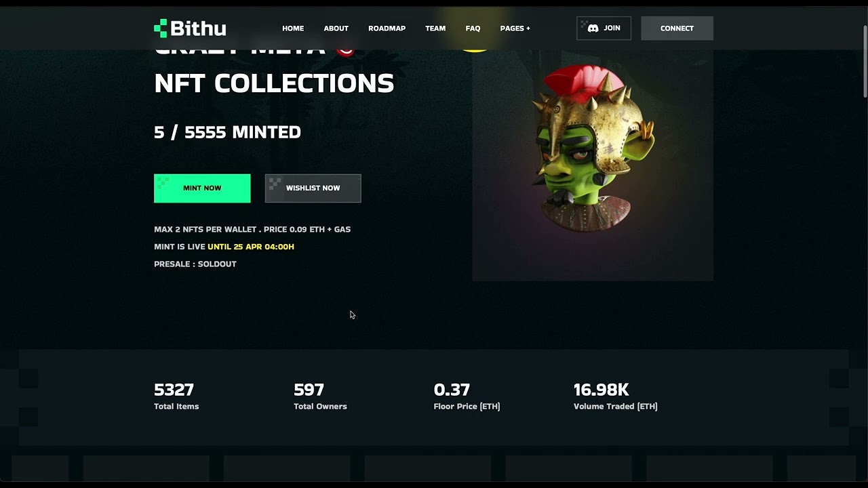Click the Wishlist Now button

click(x=313, y=188)
